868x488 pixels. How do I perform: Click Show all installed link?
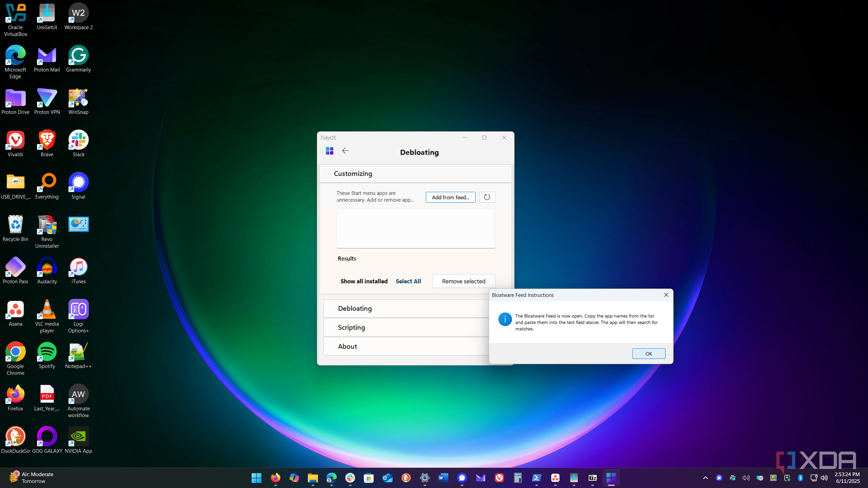tap(364, 281)
